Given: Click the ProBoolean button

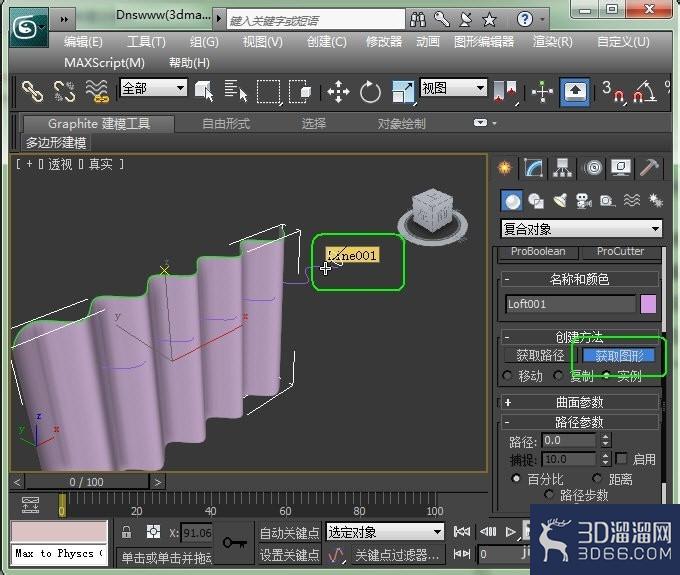Looking at the screenshot, I should click(538, 252).
